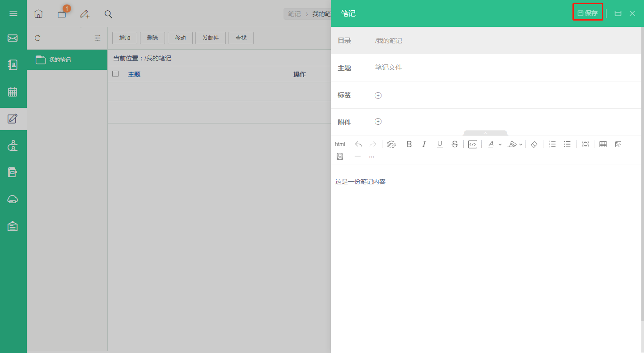Refresh the notes folder list
The width and height of the screenshot is (644, 353).
tap(38, 38)
